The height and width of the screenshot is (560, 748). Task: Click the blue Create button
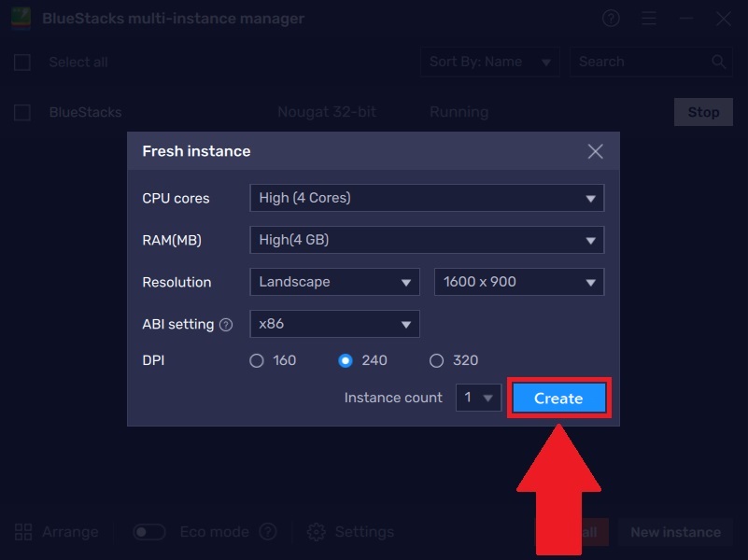(559, 398)
